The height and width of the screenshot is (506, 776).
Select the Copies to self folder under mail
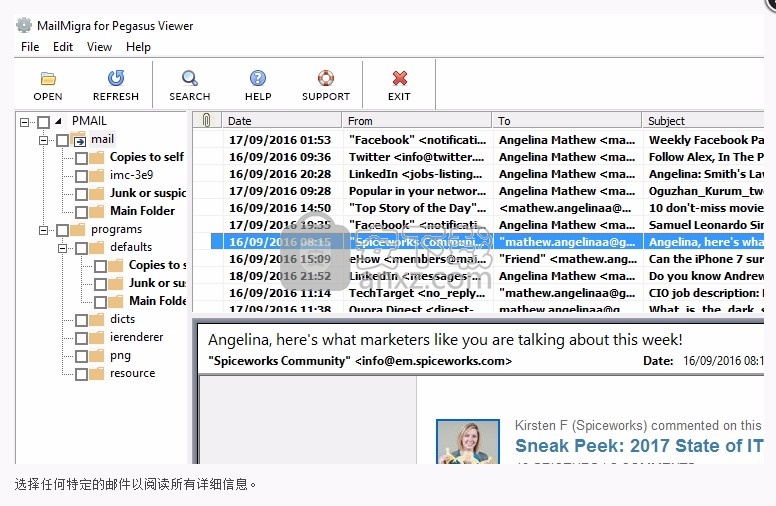click(x=147, y=157)
